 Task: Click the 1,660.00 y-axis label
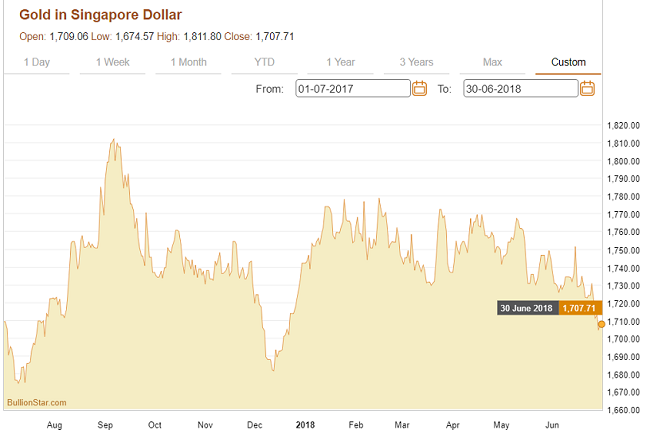pos(623,410)
